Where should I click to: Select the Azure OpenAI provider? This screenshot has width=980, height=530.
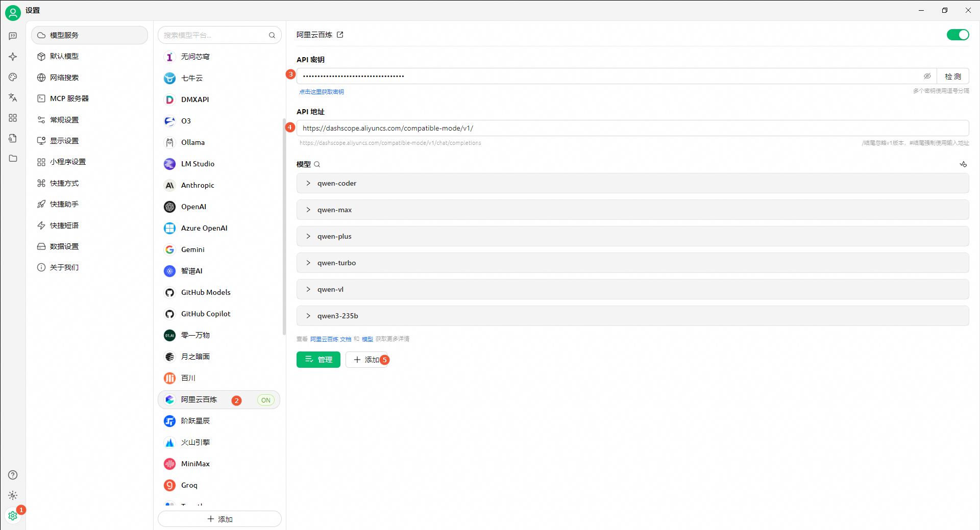click(219, 228)
